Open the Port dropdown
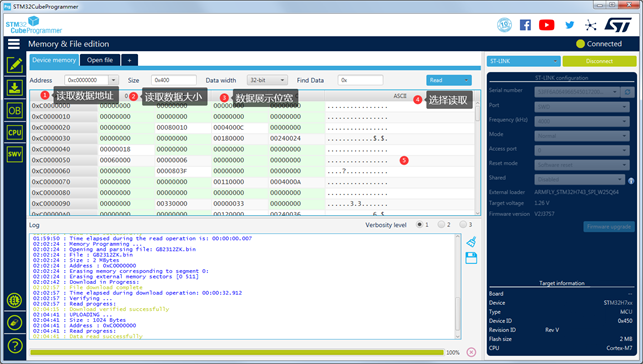 [x=581, y=107]
